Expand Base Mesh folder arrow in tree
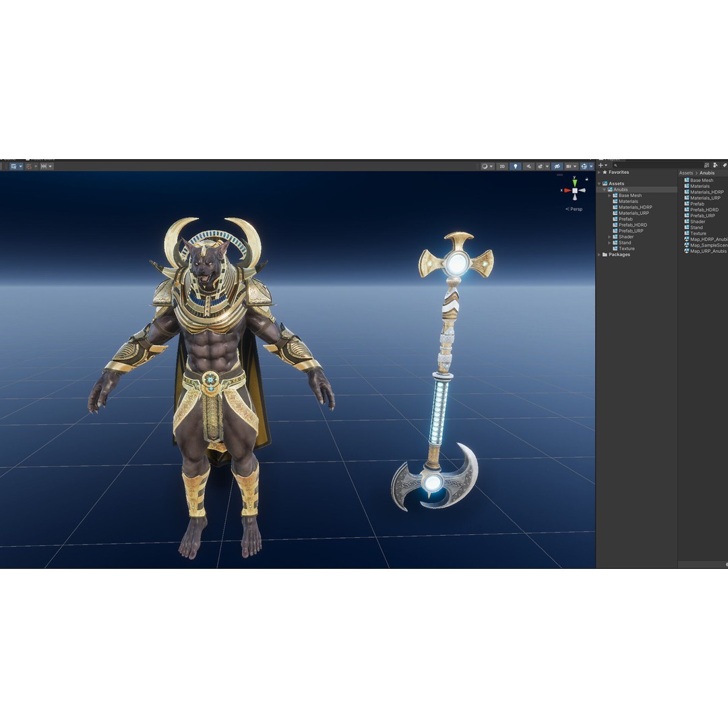The height and width of the screenshot is (728, 728). pos(609,195)
